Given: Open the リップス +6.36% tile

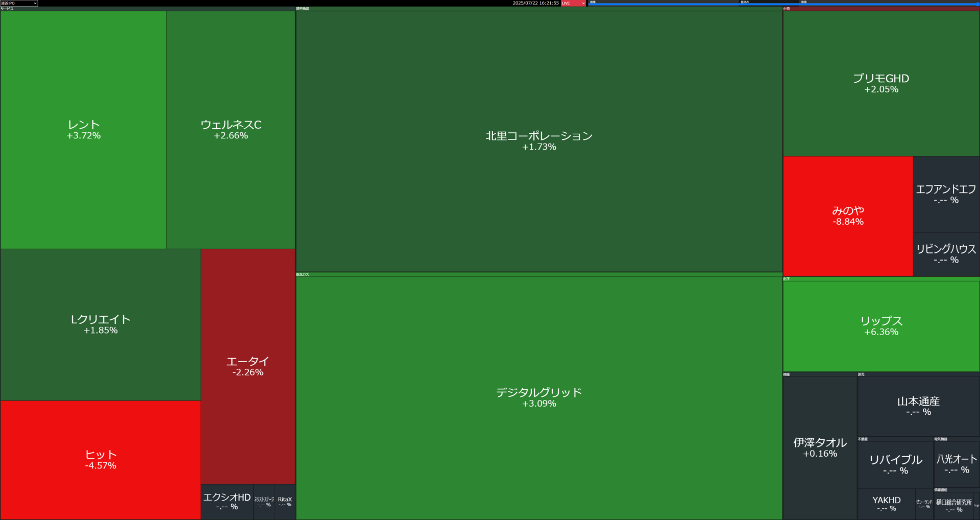Looking at the screenshot, I should coord(881,326).
